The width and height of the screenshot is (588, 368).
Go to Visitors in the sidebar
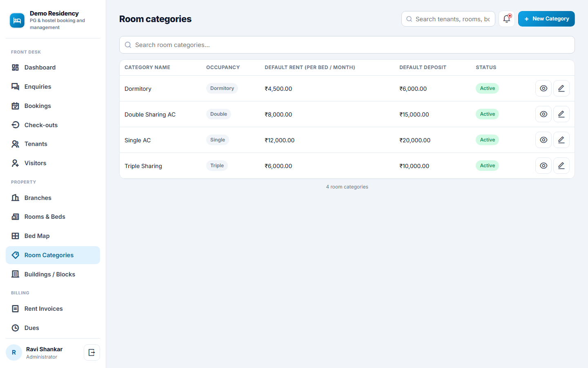pos(53,163)
